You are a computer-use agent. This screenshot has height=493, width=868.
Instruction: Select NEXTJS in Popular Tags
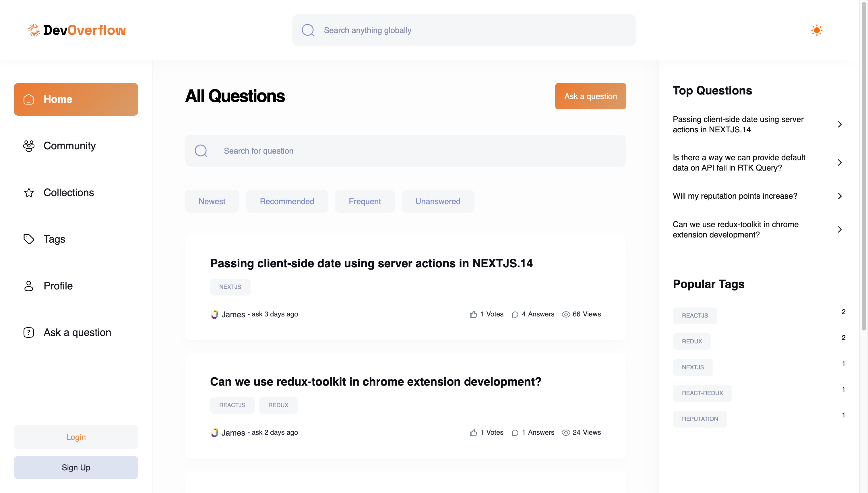tap(693, 367)
